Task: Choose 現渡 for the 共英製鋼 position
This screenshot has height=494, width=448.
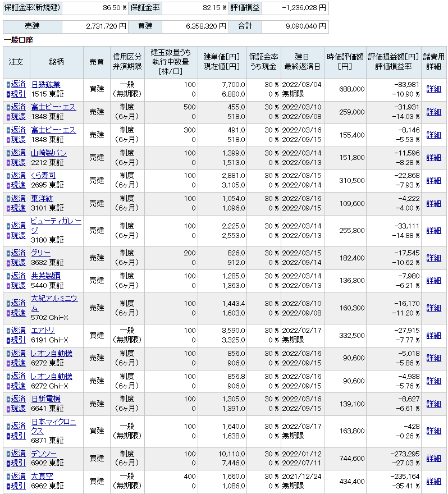Action: pos(19,285)
